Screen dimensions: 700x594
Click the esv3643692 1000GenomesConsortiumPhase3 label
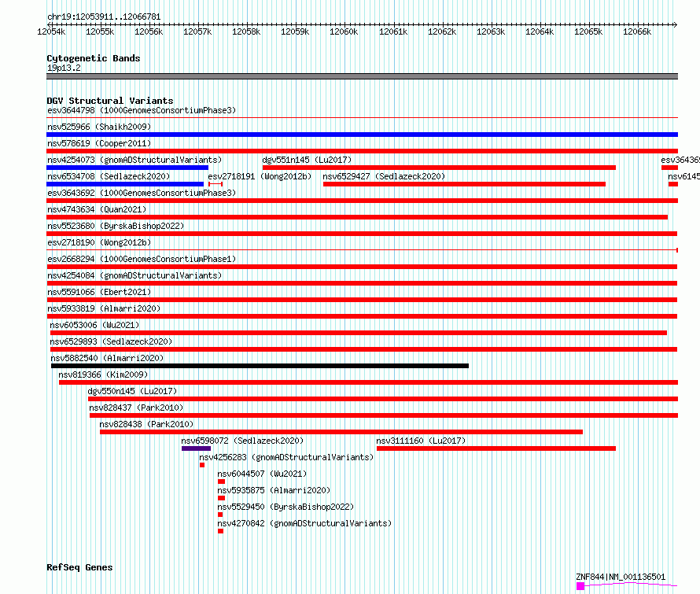[142, 193]
